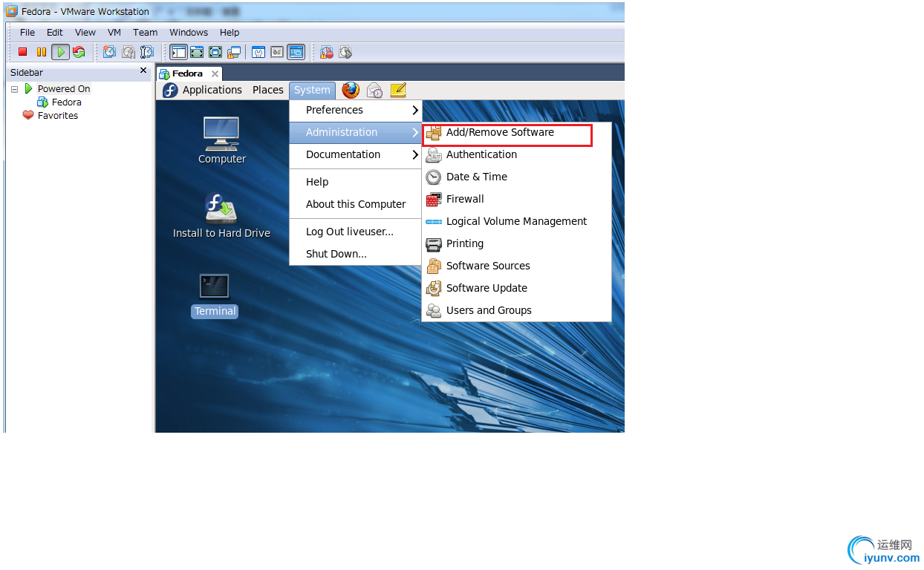Screen dimensions: 924x570
Task: Launch Firefox from the Fedora panel
Action: 351,90
